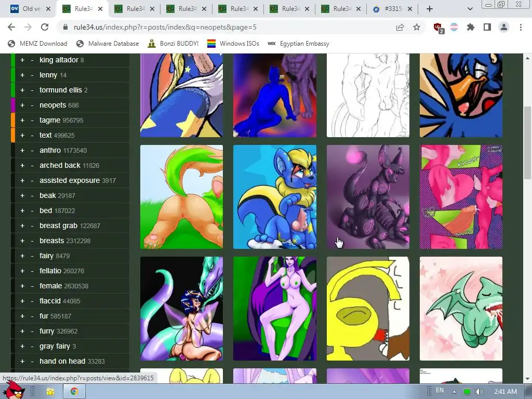Screen dimensions: 532x399
Task: Open the Chrome three-dot menu
Action: tap(521, 27)
